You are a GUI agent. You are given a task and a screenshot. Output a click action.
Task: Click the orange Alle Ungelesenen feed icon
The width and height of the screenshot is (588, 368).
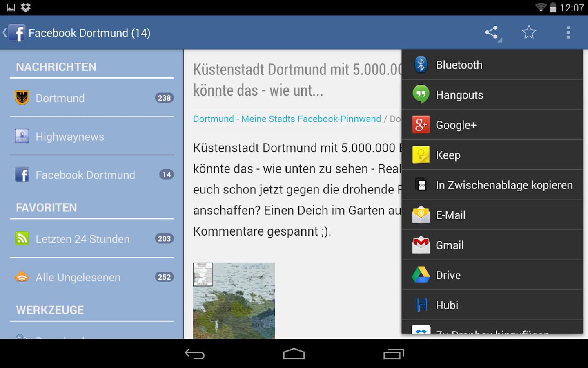22,277
